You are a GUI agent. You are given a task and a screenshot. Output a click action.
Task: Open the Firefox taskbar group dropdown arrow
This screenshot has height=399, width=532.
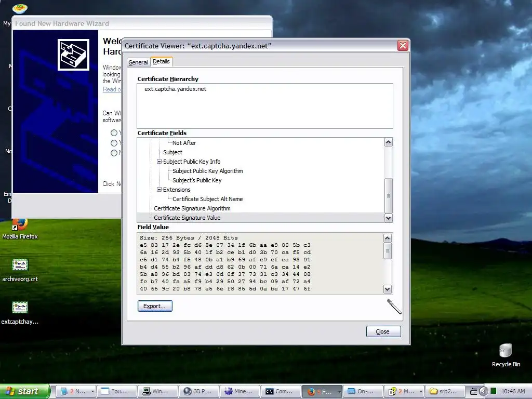[339, 392]
